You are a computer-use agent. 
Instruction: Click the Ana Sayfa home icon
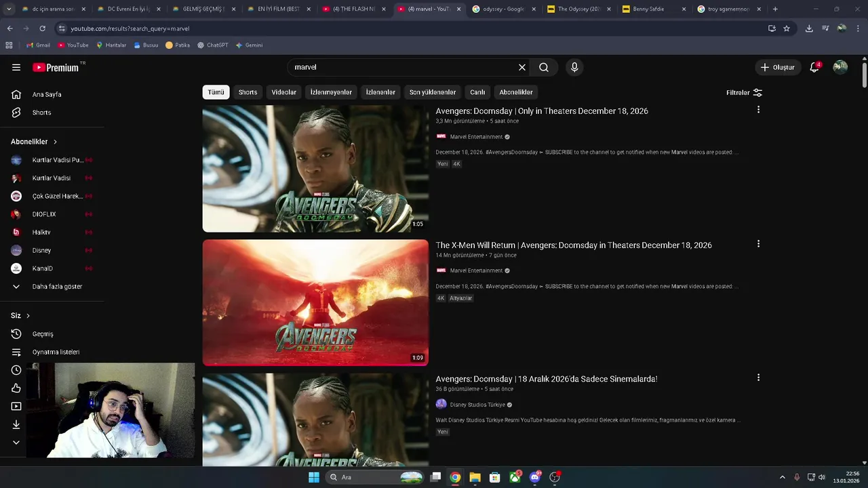[x=16, y=94]
